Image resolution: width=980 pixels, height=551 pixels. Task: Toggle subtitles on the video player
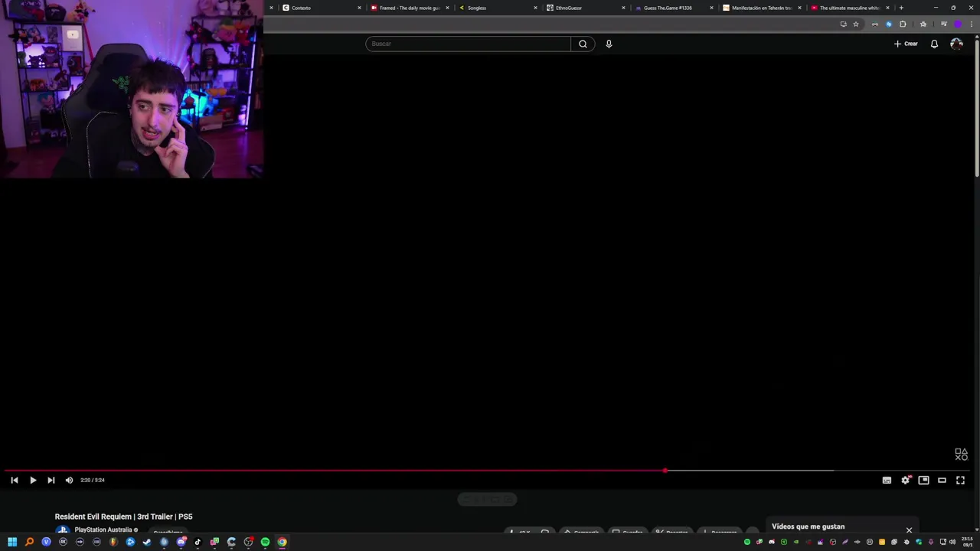pyautogui.click(x=887, y=480)
